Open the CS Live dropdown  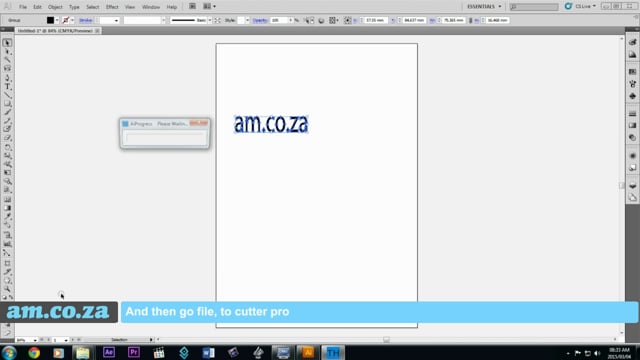[x=585, y=7]
